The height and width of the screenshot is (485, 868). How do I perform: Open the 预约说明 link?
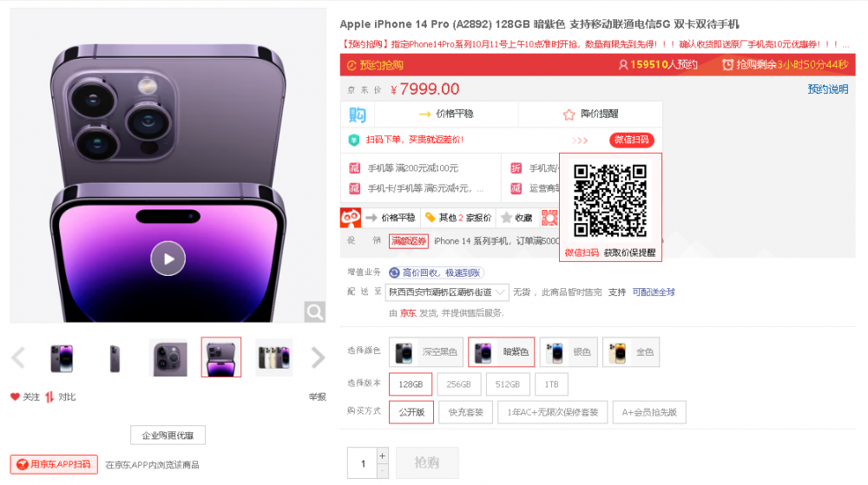click(x=827, y=89)
